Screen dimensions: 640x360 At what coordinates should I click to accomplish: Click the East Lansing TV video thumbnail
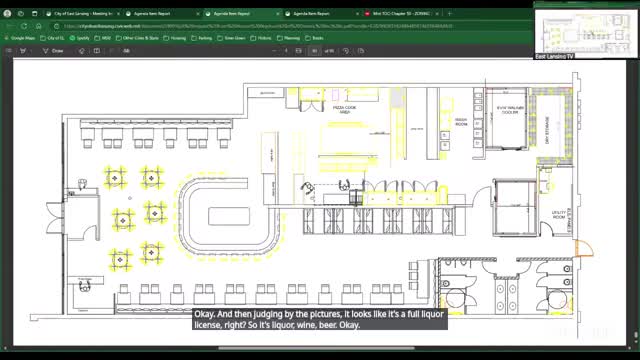coord(587,33)
